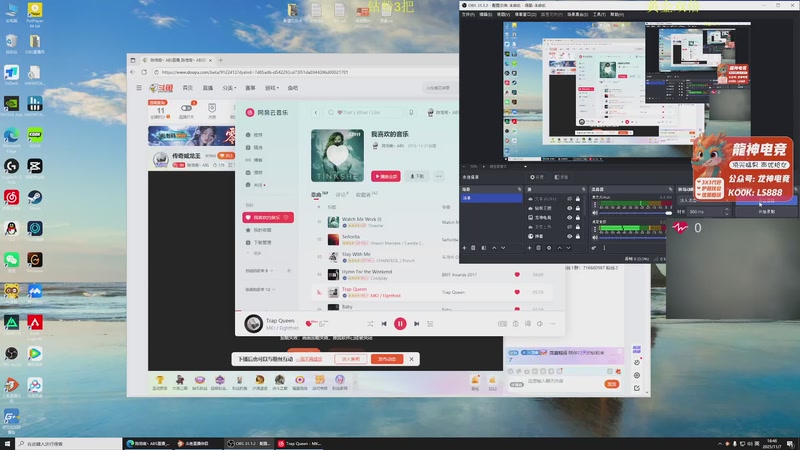Toggle visibility of second OBS source row
This screenshot has height=450, width=800.
pyautogui.click(x=569, y=208)
